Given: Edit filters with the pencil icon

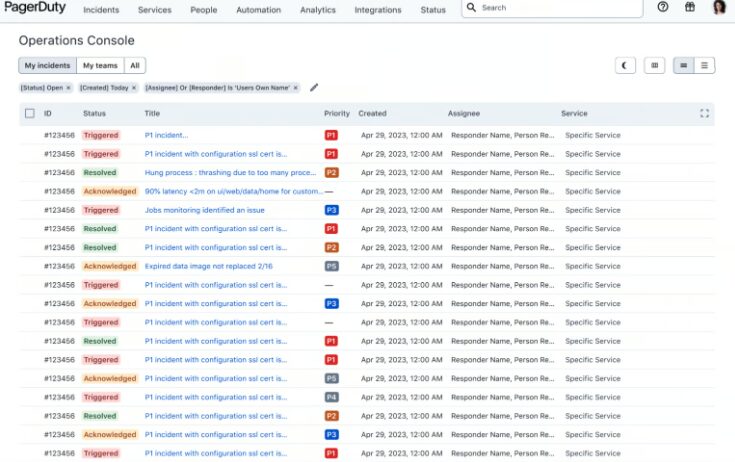Looking at the screenshot, I should pos(314,88).
